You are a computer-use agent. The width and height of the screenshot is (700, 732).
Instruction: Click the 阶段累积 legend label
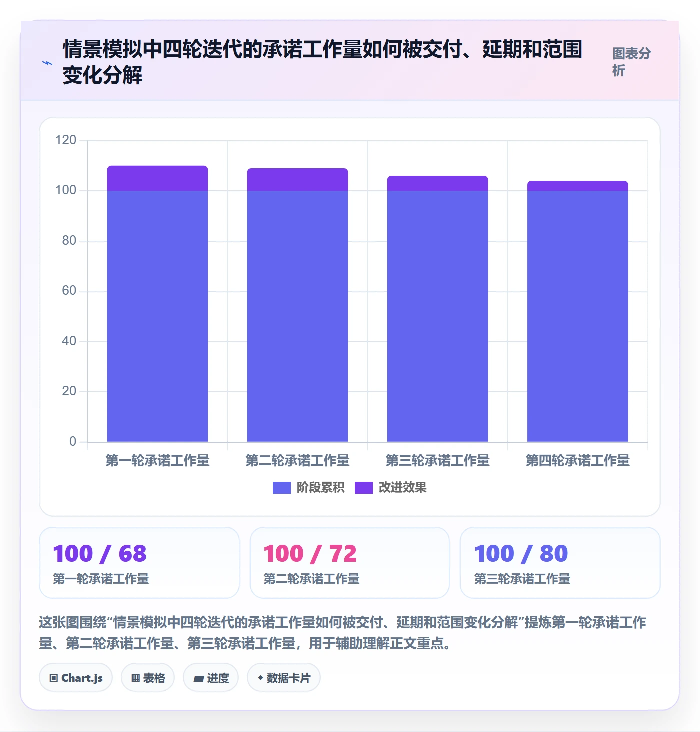(x=320, y=487)
